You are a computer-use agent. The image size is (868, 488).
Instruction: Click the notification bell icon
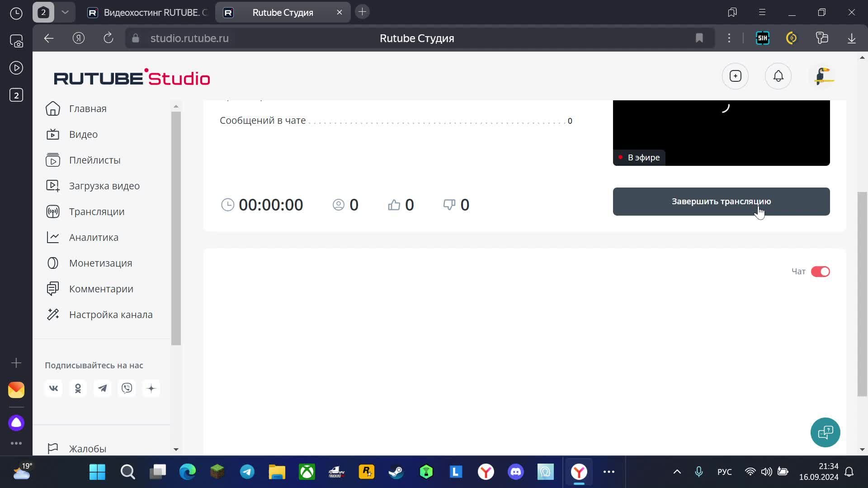(778, 76)
